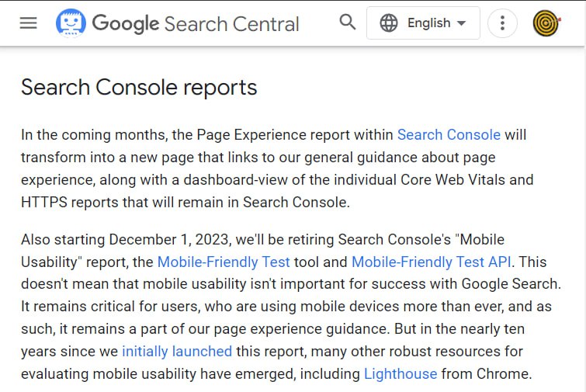586x392 pixels.
Task: Go to Google Search Central home title
Action: click(196, 24)
